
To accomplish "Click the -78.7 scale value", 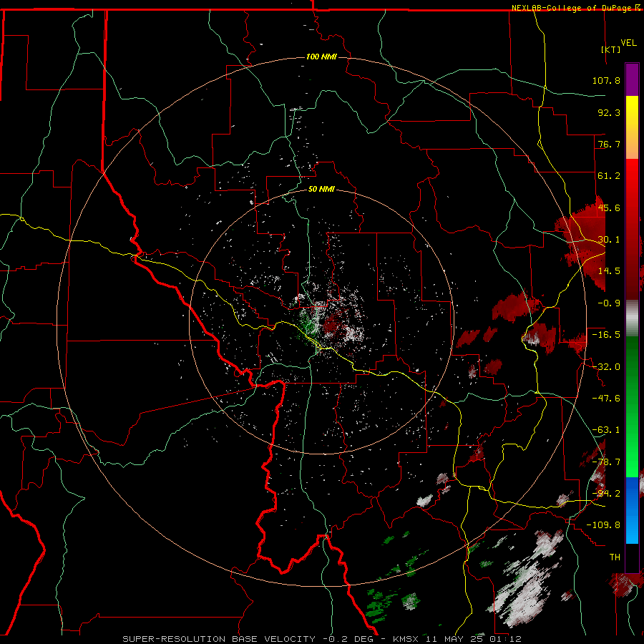I will [606, 462].
